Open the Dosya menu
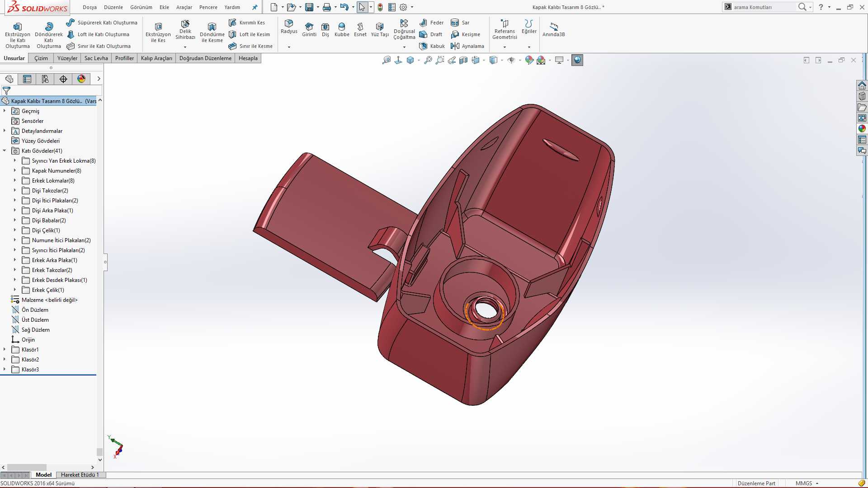 [90, 7]
